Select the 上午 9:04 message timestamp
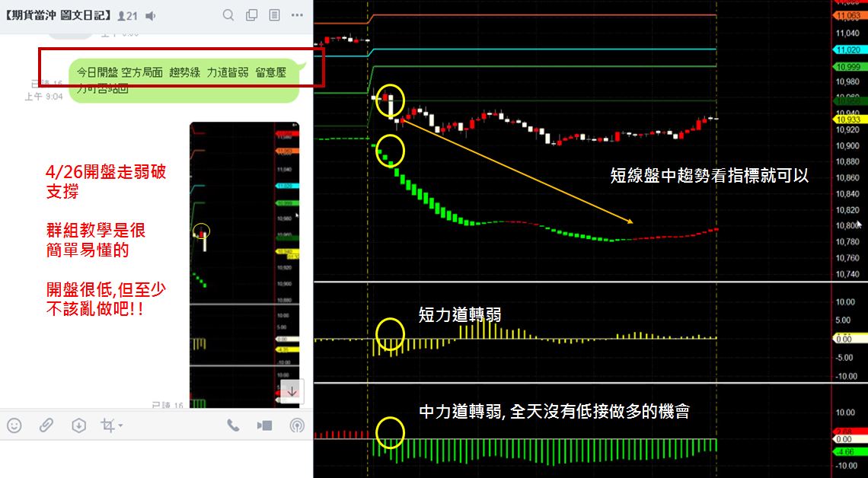 (x=43, y=97)
